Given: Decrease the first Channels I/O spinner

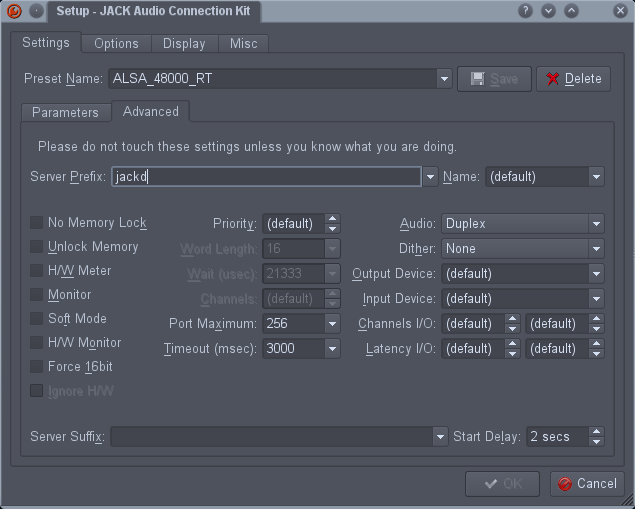Looking at the screenshot, I should (512, 328).
